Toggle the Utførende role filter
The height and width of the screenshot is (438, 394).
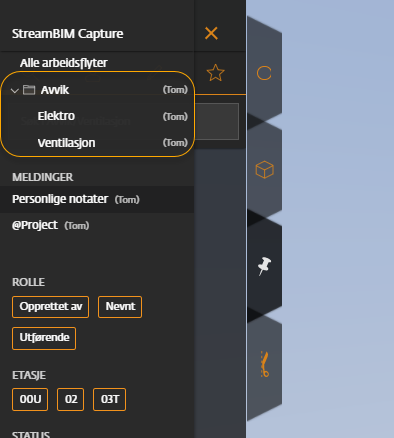[44, 338]
